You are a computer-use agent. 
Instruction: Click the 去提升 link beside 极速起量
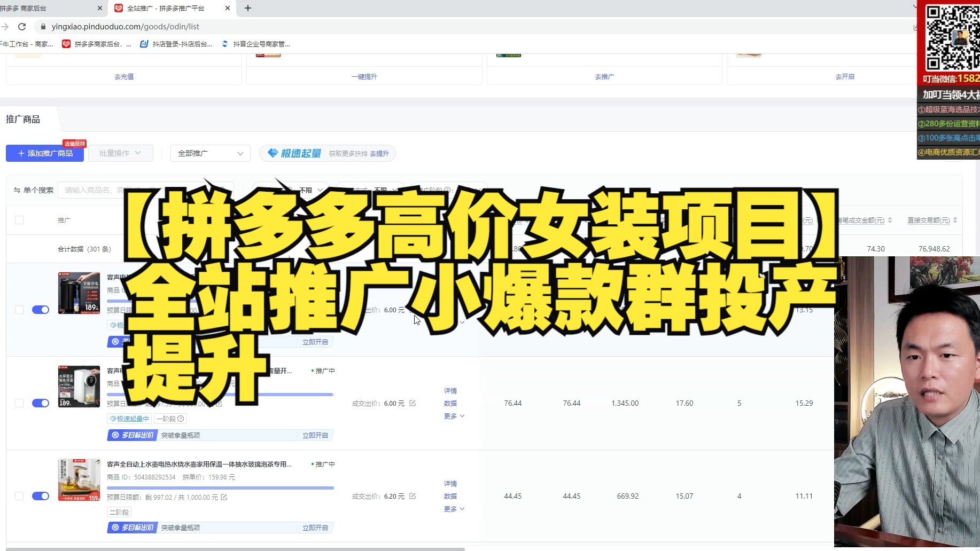pos(379,153)
